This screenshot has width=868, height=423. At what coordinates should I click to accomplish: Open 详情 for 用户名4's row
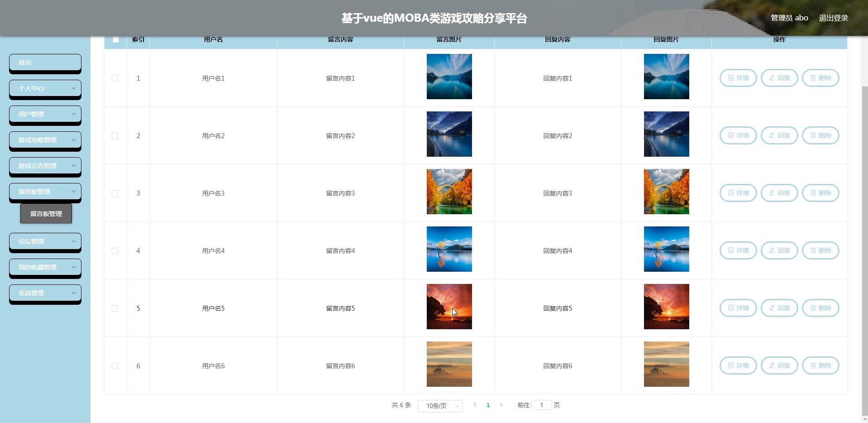point(737,250)
